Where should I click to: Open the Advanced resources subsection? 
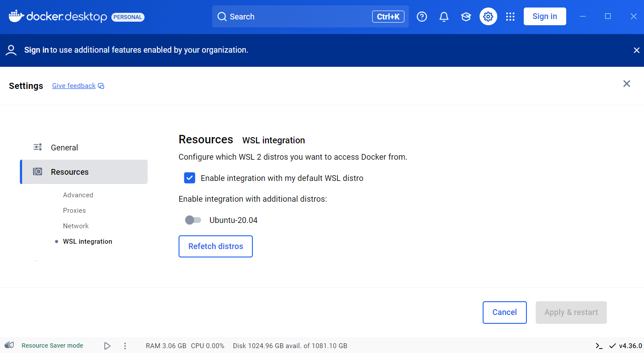pos(78,195)
